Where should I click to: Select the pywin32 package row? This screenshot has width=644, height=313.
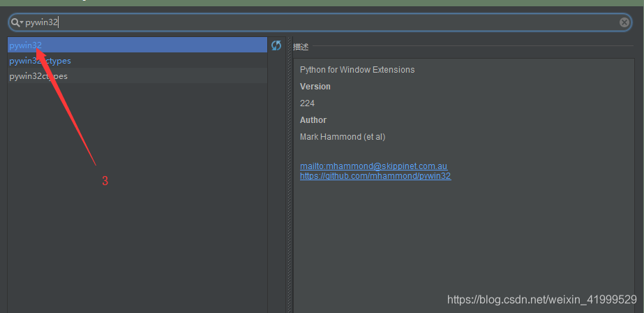[x=137, y=45]
